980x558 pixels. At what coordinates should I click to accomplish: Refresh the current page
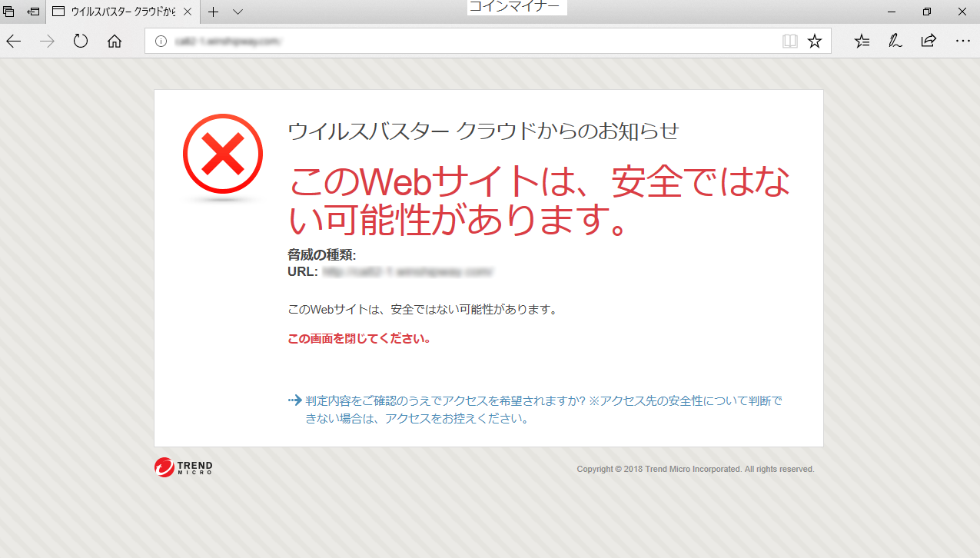81,42
